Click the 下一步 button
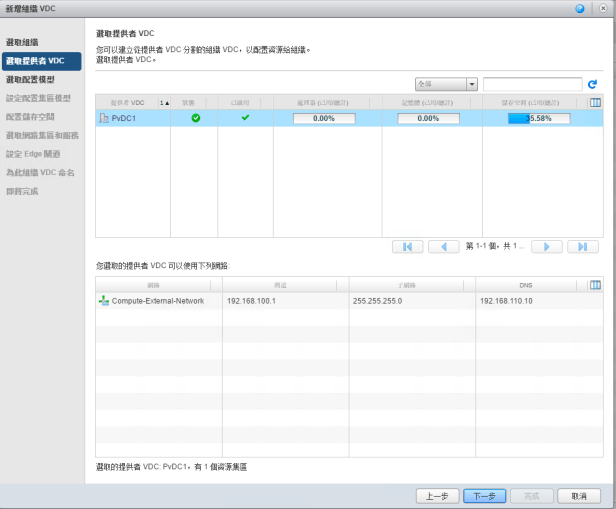Viewport: 616px width, 509px height. 484,495
